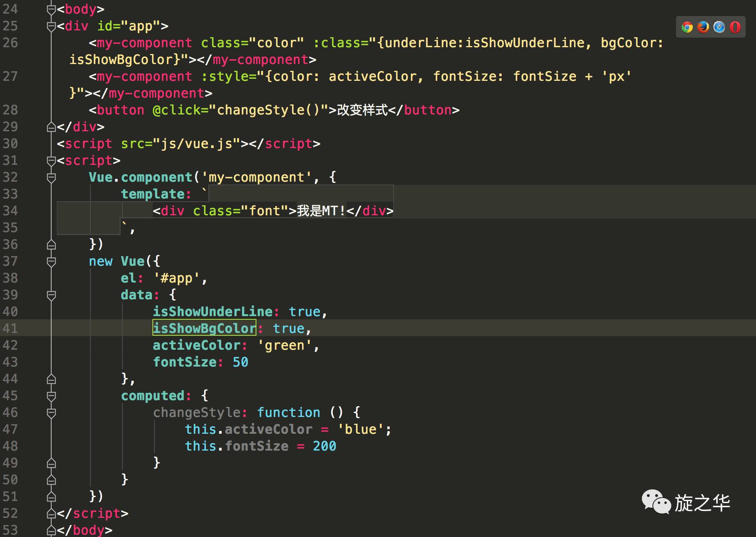The height and width of the screenshot is (537, 756).
Task: Click the true value on line 40
Action: point(304,311)
